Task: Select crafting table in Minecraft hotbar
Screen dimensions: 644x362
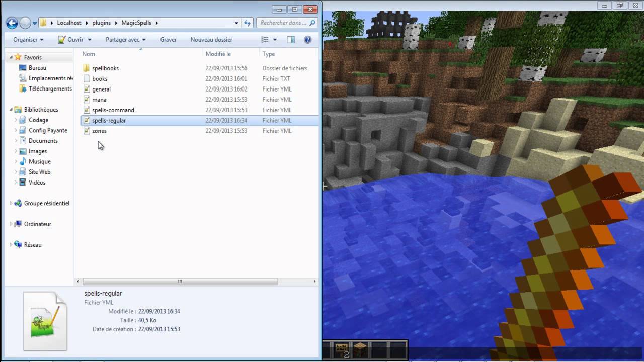Action: pyautogui.click(x=360, y=350)
